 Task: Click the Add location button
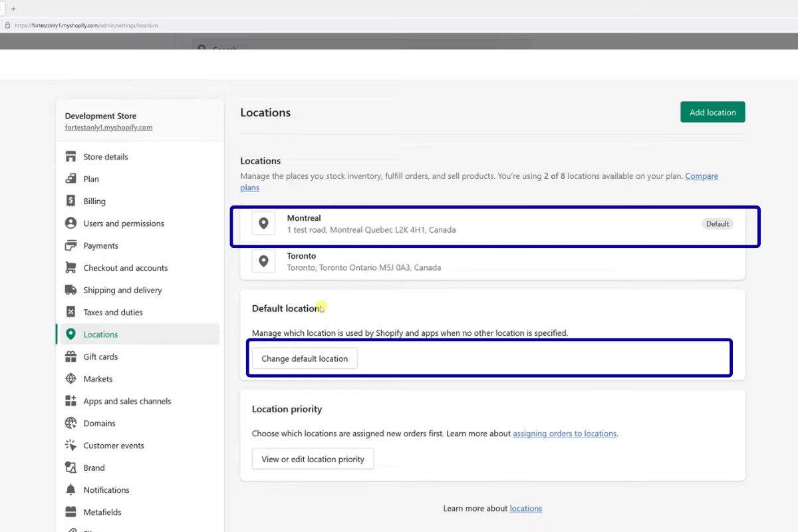(x=712, y=112)
